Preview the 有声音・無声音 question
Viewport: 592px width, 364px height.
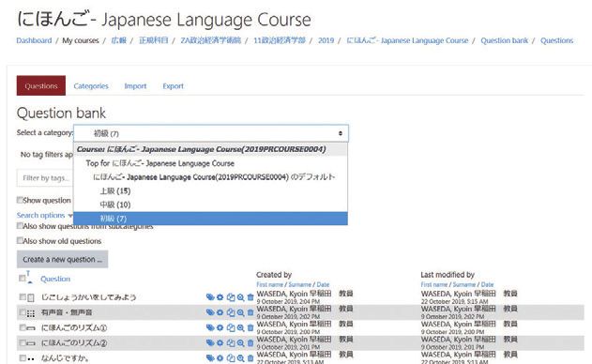coord(240,312)
